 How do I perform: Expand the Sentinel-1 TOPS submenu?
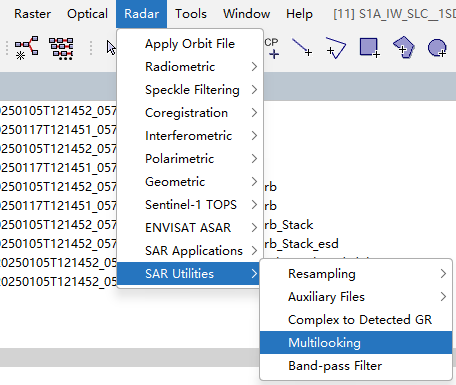(x=190, y=205)
